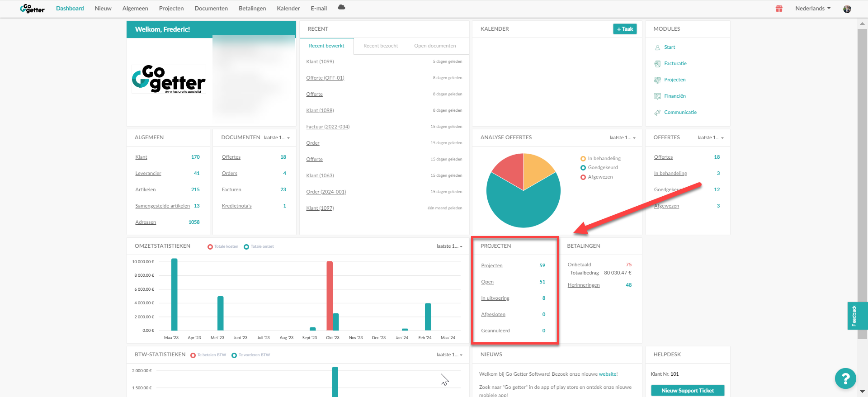The width and height of the screenshot is (868, 397).
Task: Click the Financiën module icon
Action: tap(657, 96)
